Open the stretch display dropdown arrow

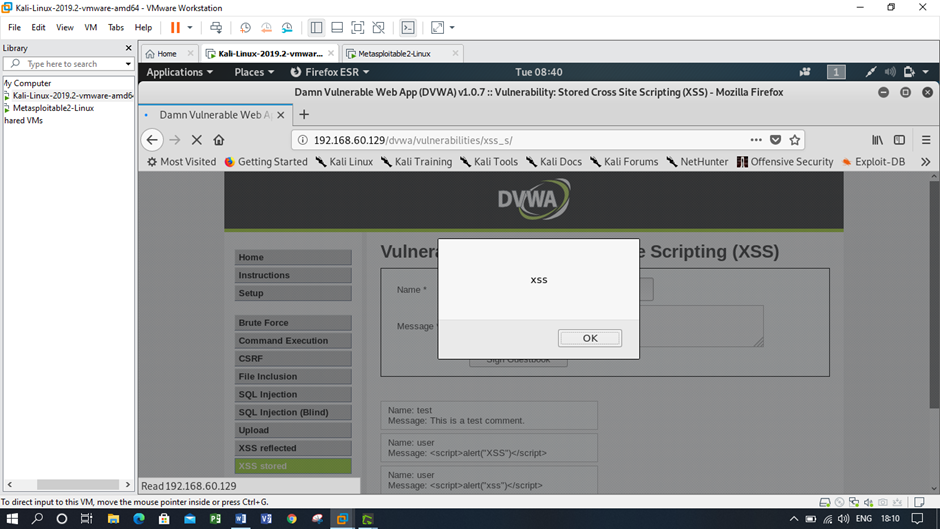pos(452,28)
